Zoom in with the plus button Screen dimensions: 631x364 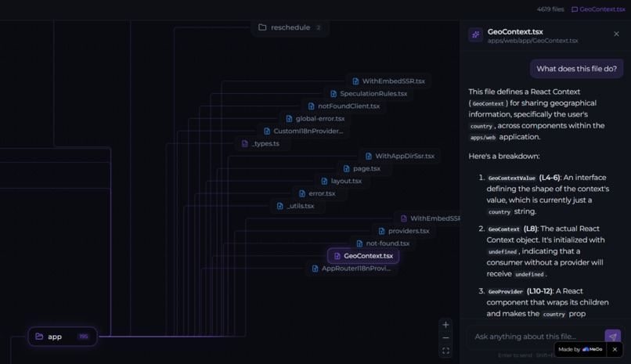click(445, 325)
